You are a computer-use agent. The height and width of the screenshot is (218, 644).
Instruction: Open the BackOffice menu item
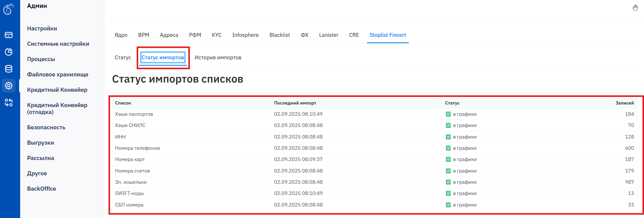pos(41,189)
